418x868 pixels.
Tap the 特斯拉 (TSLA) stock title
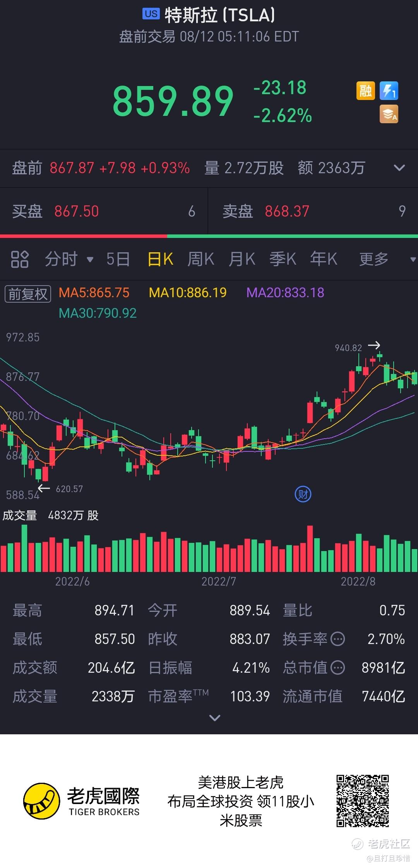tap(220, 15)
